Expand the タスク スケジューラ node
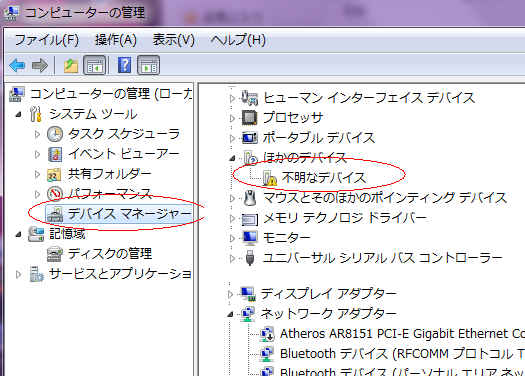Screen dimensions: 525x376 [37, 134]
